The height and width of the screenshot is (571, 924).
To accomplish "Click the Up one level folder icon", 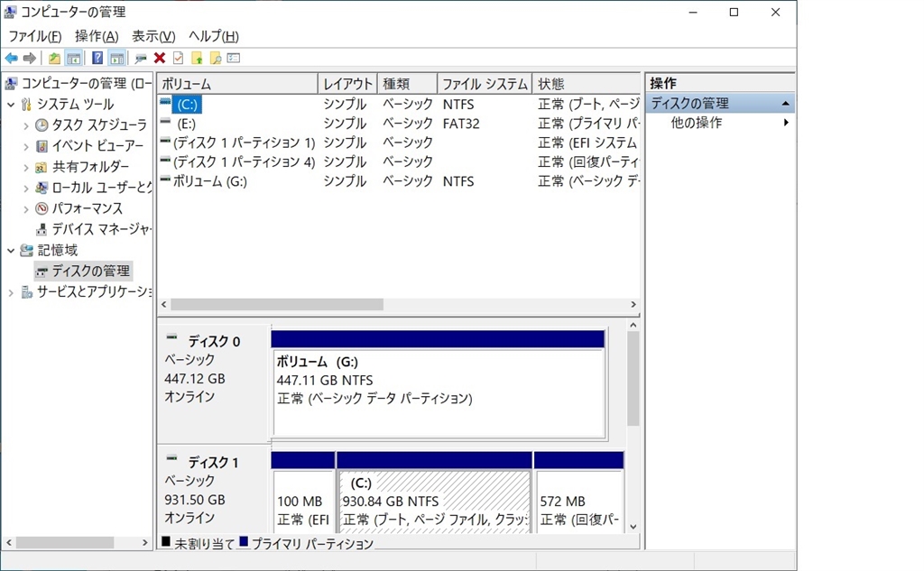I will pos(54,58).
